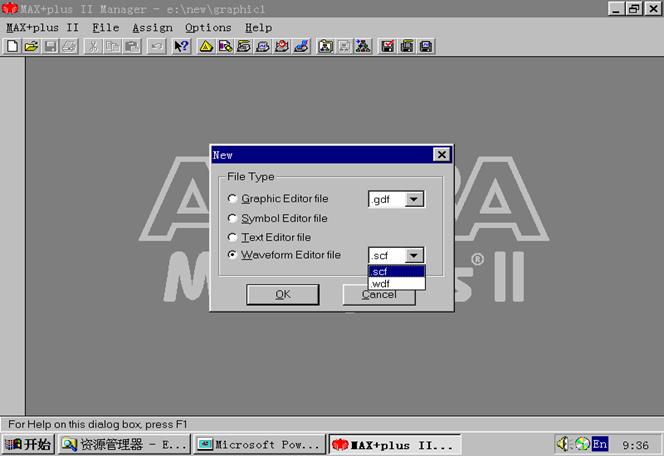Open Hierarchy Display yellow triangle icon

[206, 46]
